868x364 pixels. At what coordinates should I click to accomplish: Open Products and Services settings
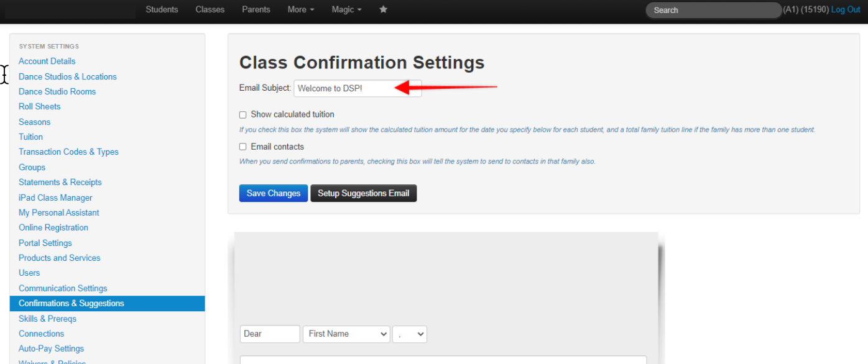pyautogui.click(x=59, y=258)
